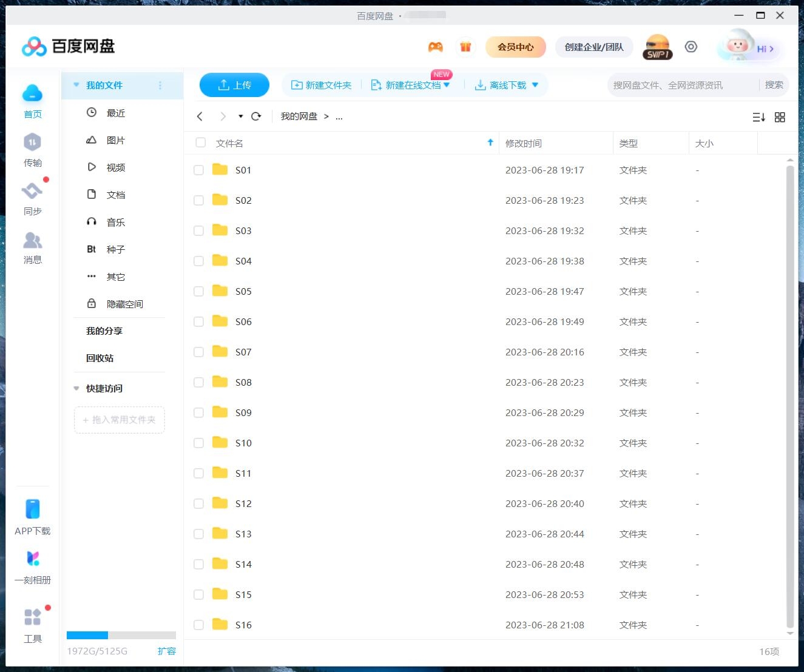Toggle the select-all checkbox beside 文件名
The width and height of the screenshot is (804, 672).
tap(200, 143)
